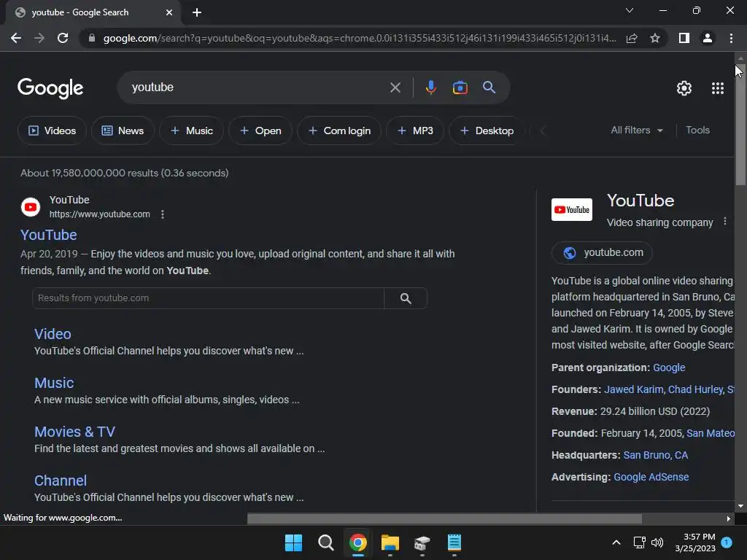Click the YouTube logo in the knowledge panel
747x560 pixels.
tap(572, 209)
